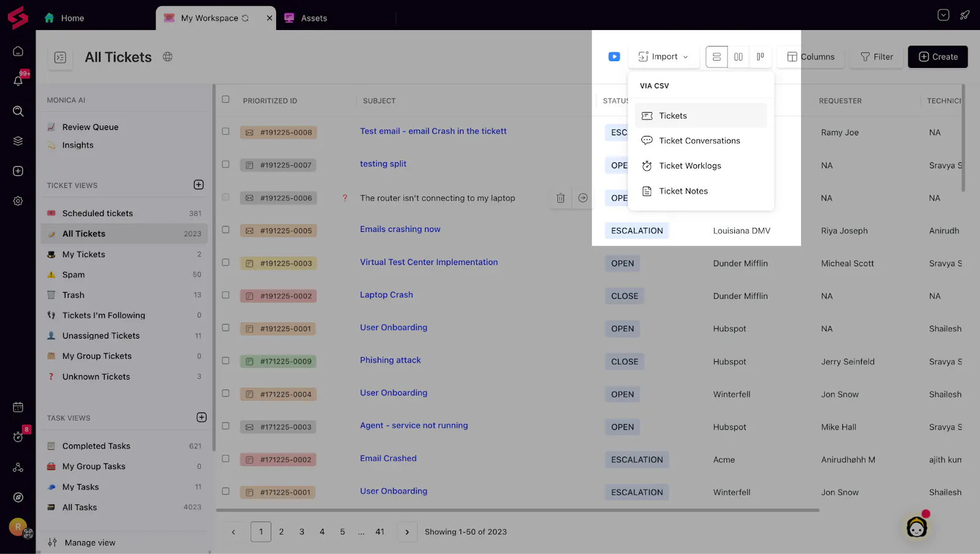The height and width of the screenshot is (554, 980).
Task: Delete the router ticket using trash icon
Action: 560,198
